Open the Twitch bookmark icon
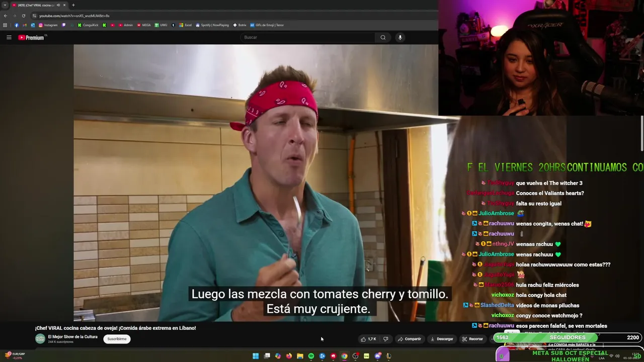This screenshot has width=644, height=362. tap(64, 25)
